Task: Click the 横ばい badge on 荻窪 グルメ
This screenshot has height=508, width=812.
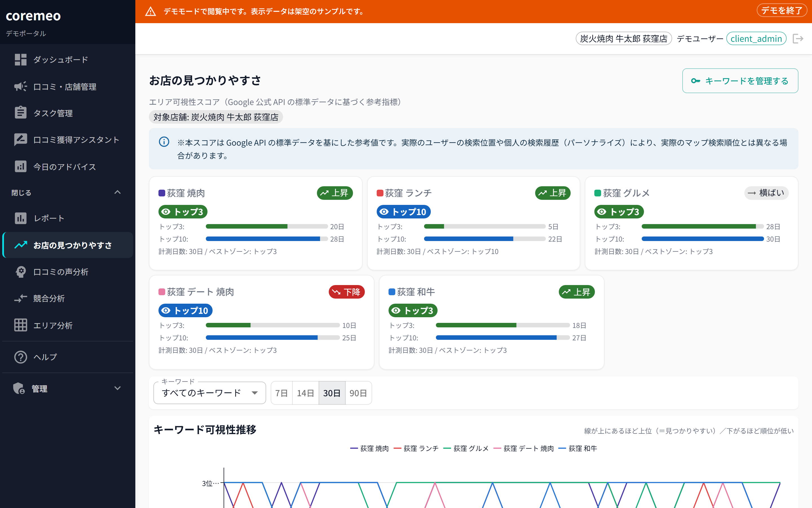Action: coord(766,193)
